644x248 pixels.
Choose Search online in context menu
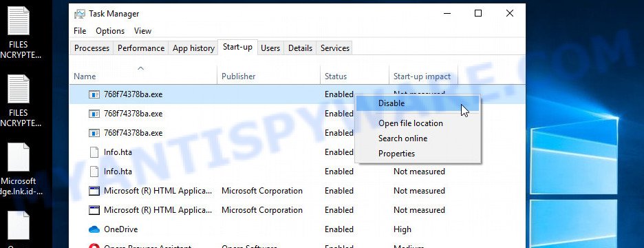(x=418, y=138)
